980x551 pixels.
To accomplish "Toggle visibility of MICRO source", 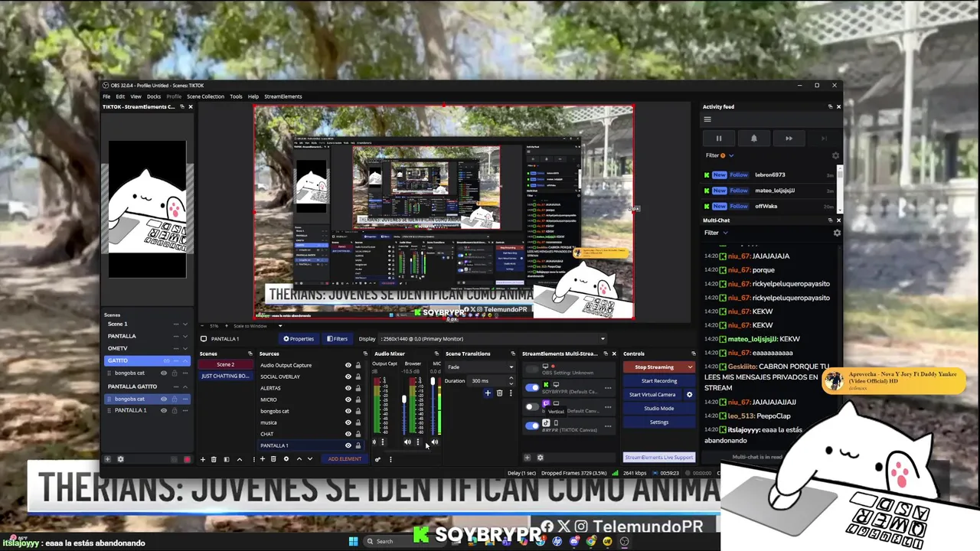I will click(x=348, y=399).
